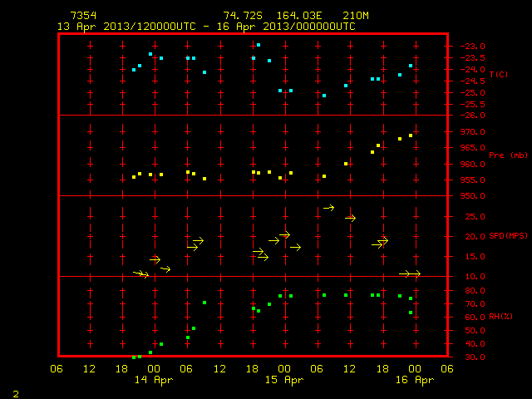This screenshot has height=399, width=532.
Task: Click the RH(%) humidity axis label
Action: pyautogui.click(x=500, y=317)
